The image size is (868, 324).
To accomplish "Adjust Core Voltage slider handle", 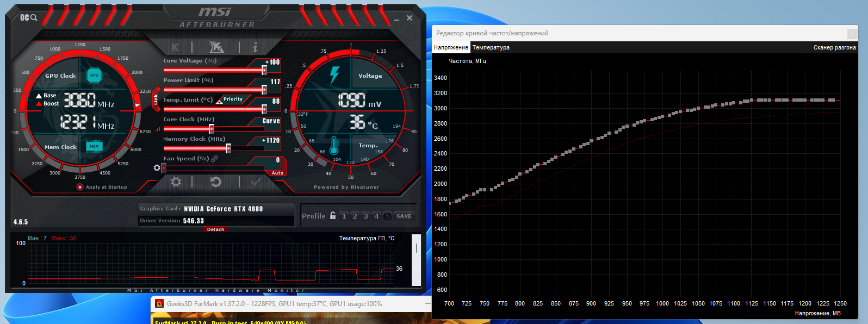I will pos(264,70).
